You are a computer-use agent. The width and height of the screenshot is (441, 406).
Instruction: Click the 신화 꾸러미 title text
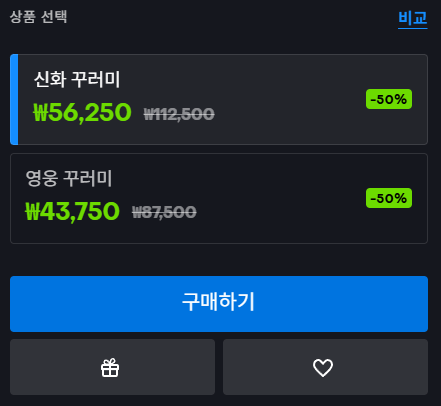click(x=77, y=80)
